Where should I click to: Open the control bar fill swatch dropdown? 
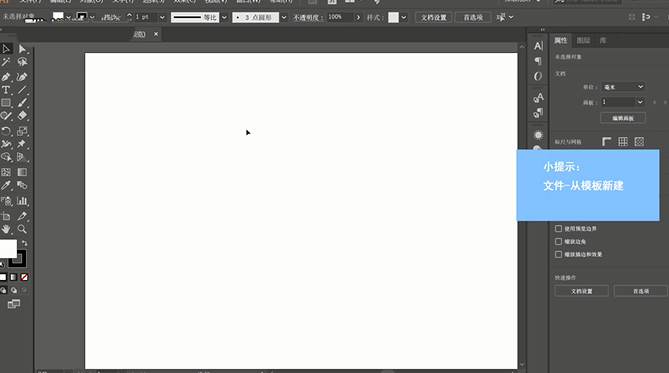tap(68, 17)
